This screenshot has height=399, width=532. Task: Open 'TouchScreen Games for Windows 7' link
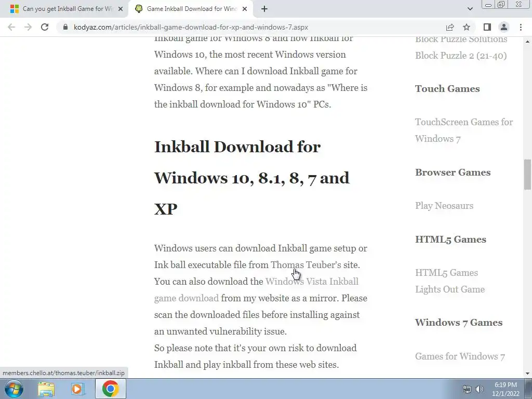tap(464, 130)
